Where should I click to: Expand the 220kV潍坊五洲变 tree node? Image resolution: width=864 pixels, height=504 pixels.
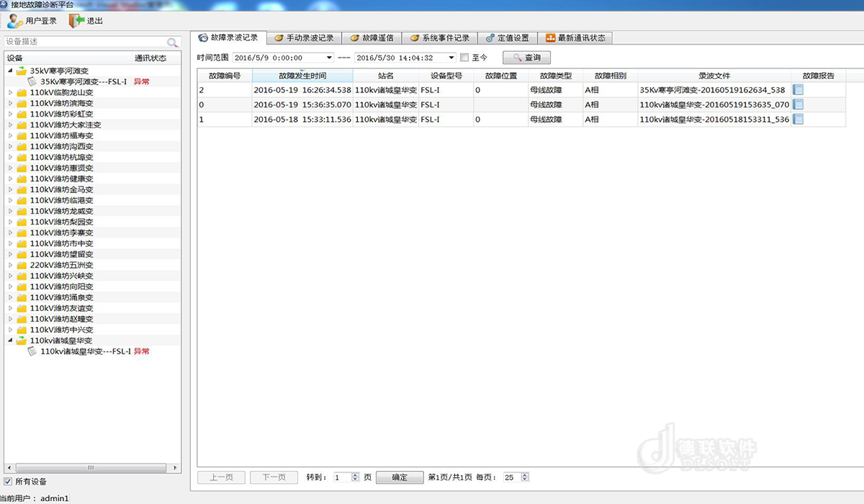[x=10, y=265]
